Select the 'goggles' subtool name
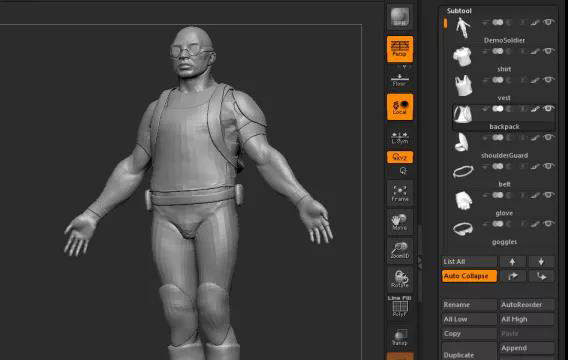Screen dimensions: 568x360 pos(504,242)
